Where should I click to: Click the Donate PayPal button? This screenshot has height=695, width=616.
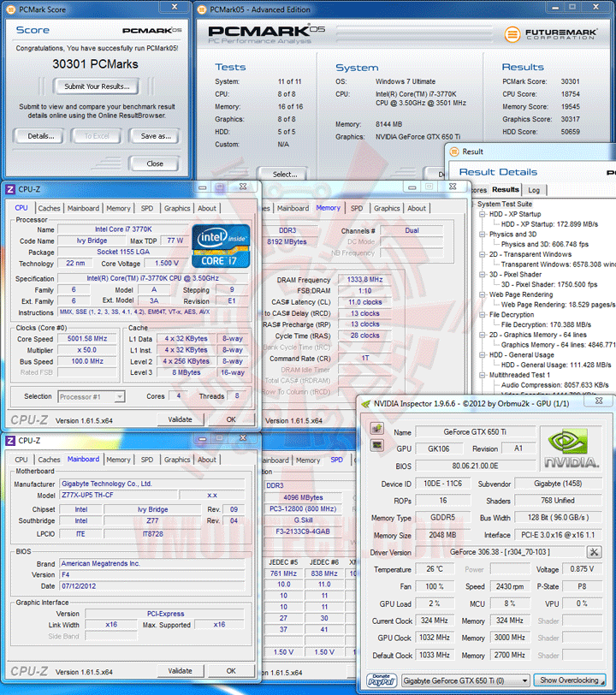click(x=381, y=680)
